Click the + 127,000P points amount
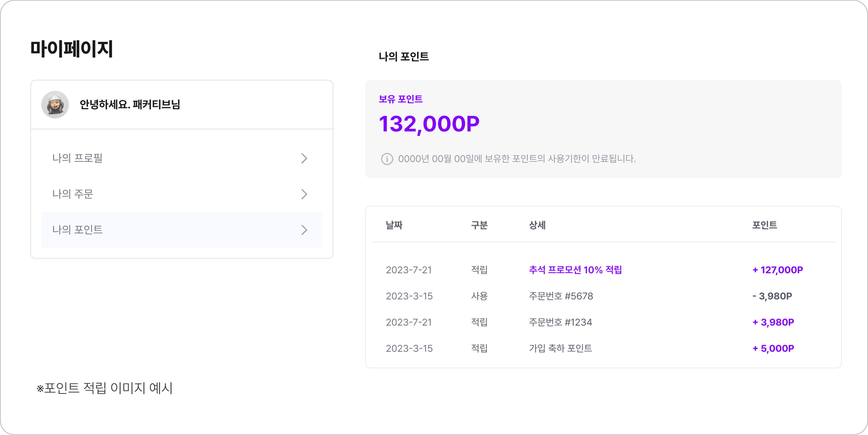 pyautogui.click(x=777, y=270)
